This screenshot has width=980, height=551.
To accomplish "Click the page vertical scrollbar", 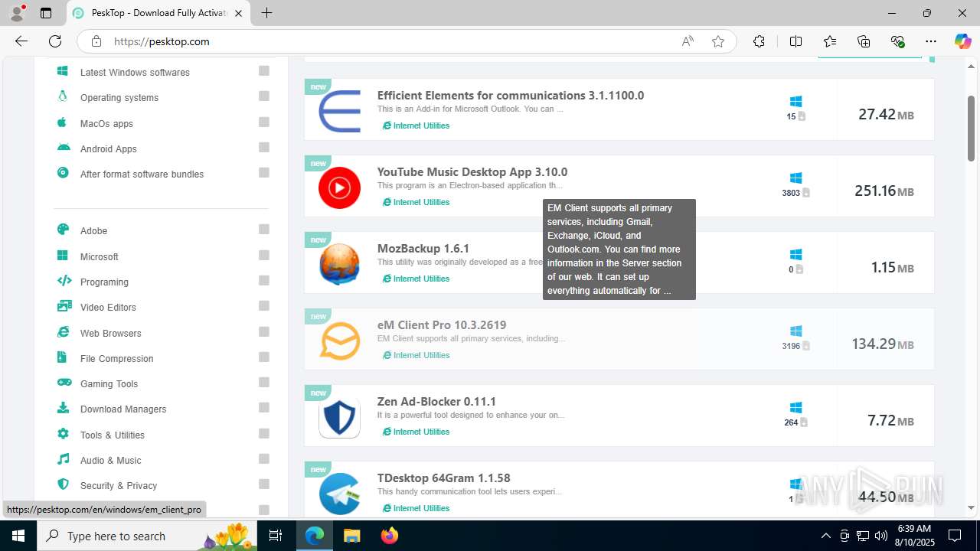I will 971,129.
